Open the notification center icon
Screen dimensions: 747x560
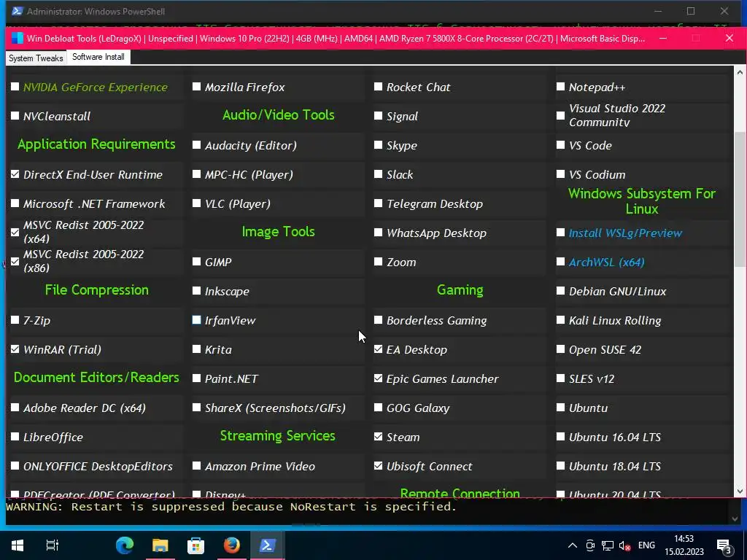(x=724, y=547)
